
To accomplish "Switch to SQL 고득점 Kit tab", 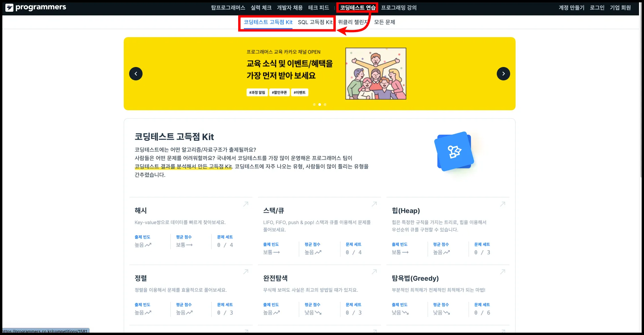I will (x=315, y=22).
